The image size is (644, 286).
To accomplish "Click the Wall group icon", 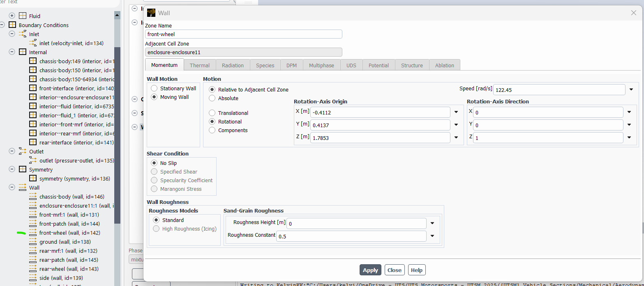I will [23, 188].
